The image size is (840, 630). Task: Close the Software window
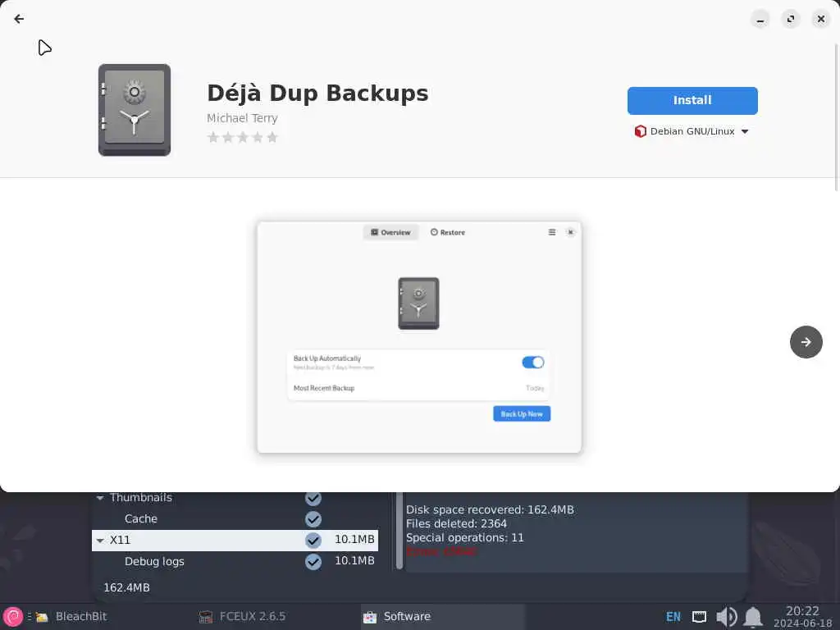[x=820, y=19]
